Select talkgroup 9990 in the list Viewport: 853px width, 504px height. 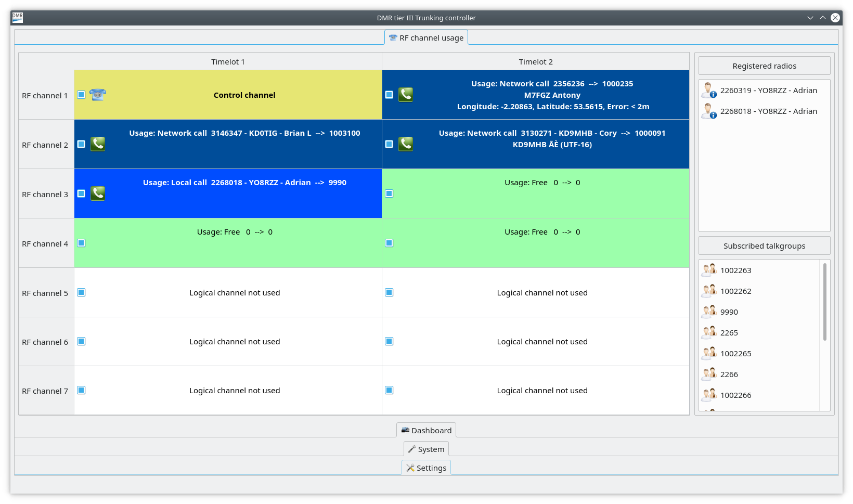pyautogui.click(x=759, y=312)
